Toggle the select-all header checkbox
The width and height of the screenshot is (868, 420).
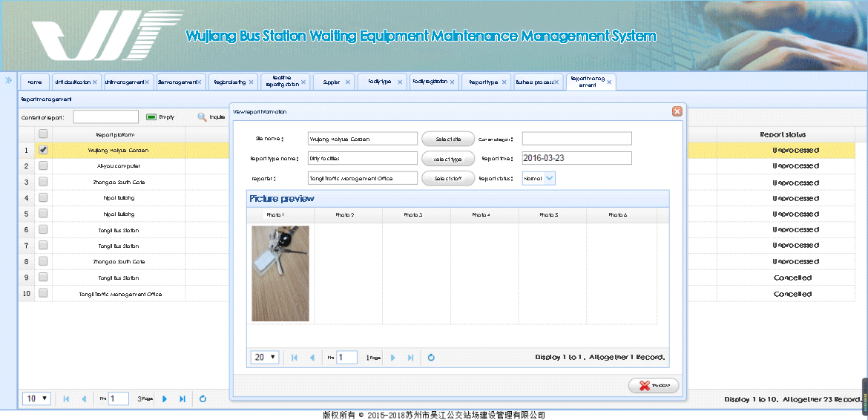[43, 134]
